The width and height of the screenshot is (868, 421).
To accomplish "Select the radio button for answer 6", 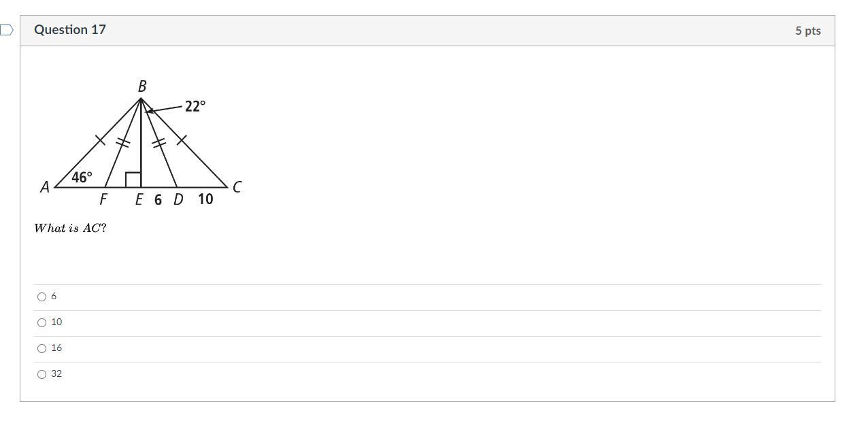I will (42, 297).
